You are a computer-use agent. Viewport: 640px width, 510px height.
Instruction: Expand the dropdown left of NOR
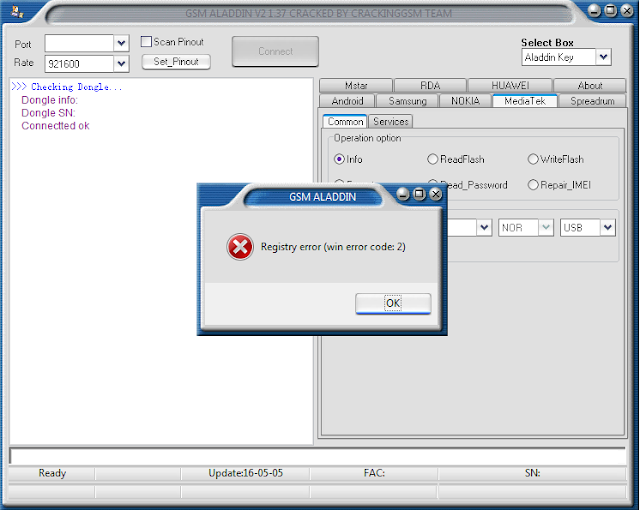484,228
